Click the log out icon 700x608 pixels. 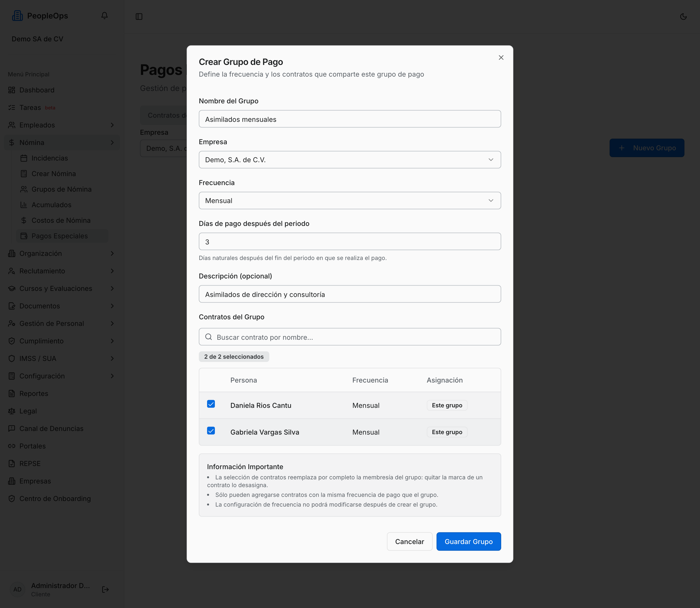pyautogui.click(x=105, y=589)
